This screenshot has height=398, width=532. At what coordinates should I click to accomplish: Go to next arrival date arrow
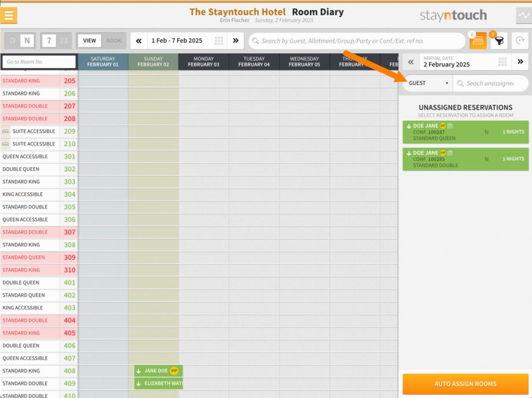point(520,62)
